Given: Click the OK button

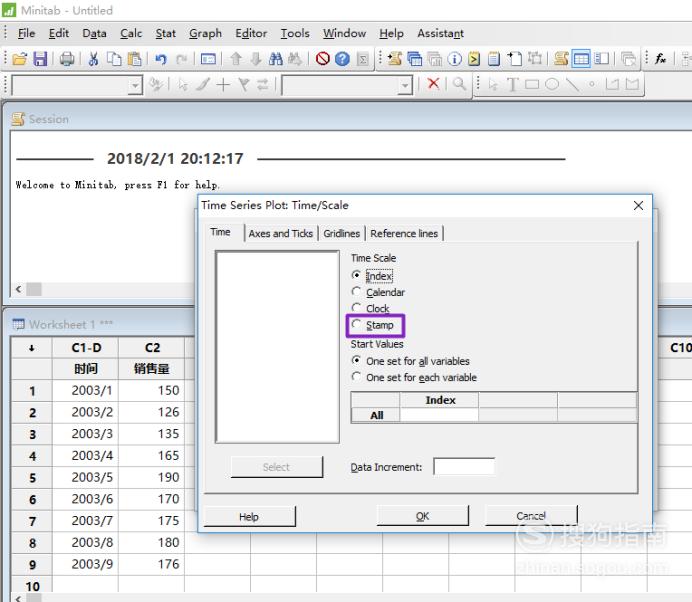Looking at the screenshot, I should click(422, 516).
